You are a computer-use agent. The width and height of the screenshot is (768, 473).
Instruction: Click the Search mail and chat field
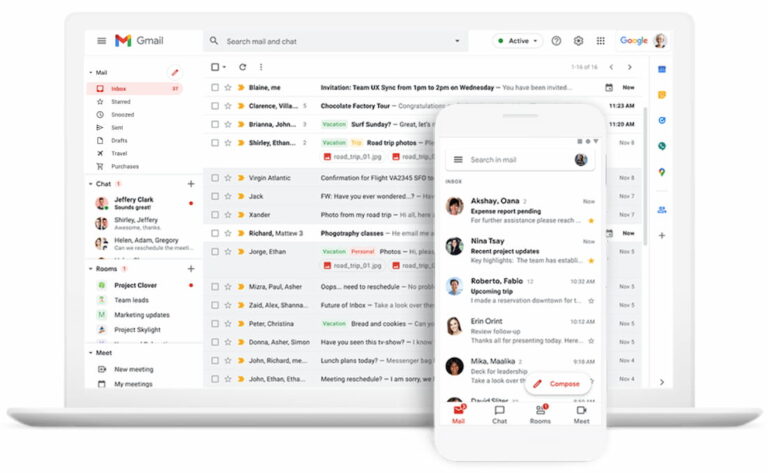tap(330, 41)
